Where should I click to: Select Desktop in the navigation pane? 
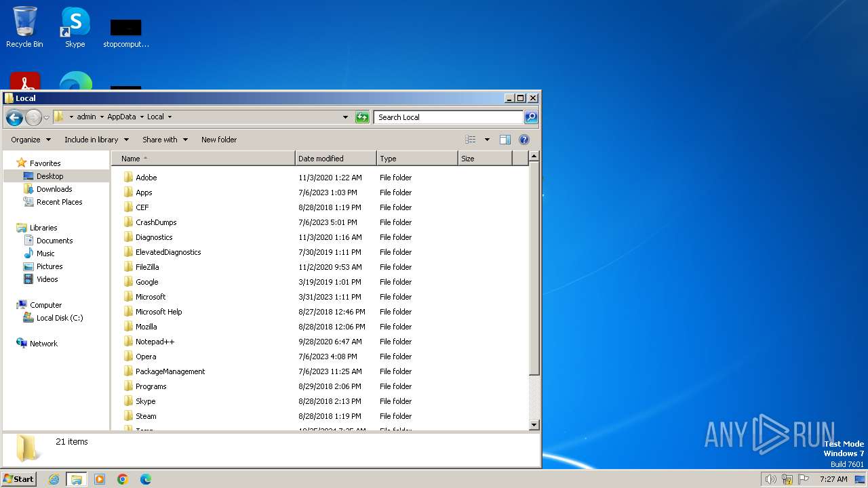pyautogui.click(x=50, y=176)
